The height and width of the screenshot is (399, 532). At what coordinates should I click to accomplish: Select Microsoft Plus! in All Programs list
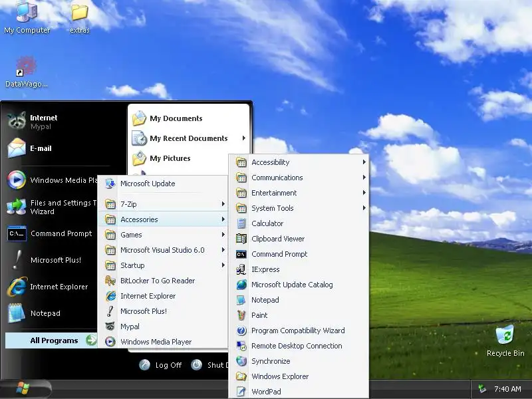[x=163, y=311]
